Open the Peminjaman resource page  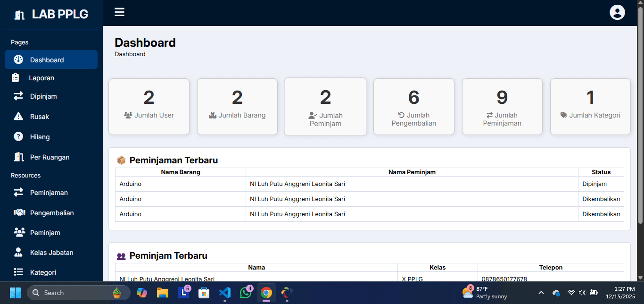49,193
